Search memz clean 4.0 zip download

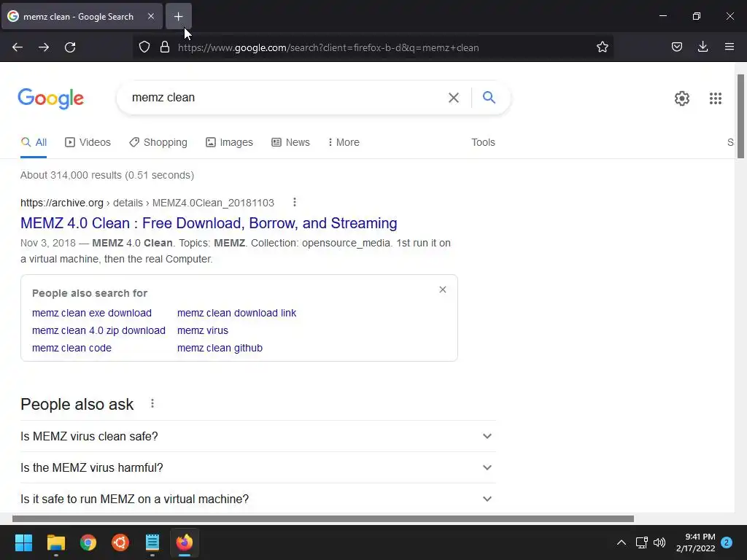coord(98,330)
